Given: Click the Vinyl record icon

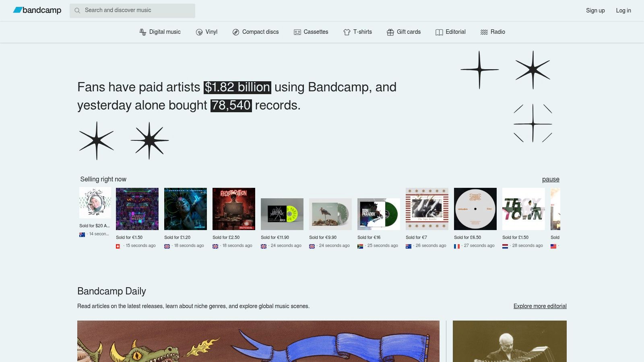Looking at the screenshot, I should point(199,32).
